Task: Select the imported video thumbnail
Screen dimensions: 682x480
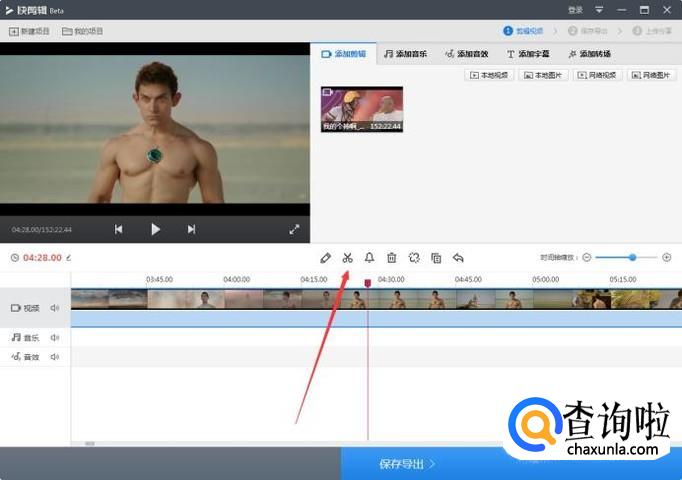Action: click(361, 109)
